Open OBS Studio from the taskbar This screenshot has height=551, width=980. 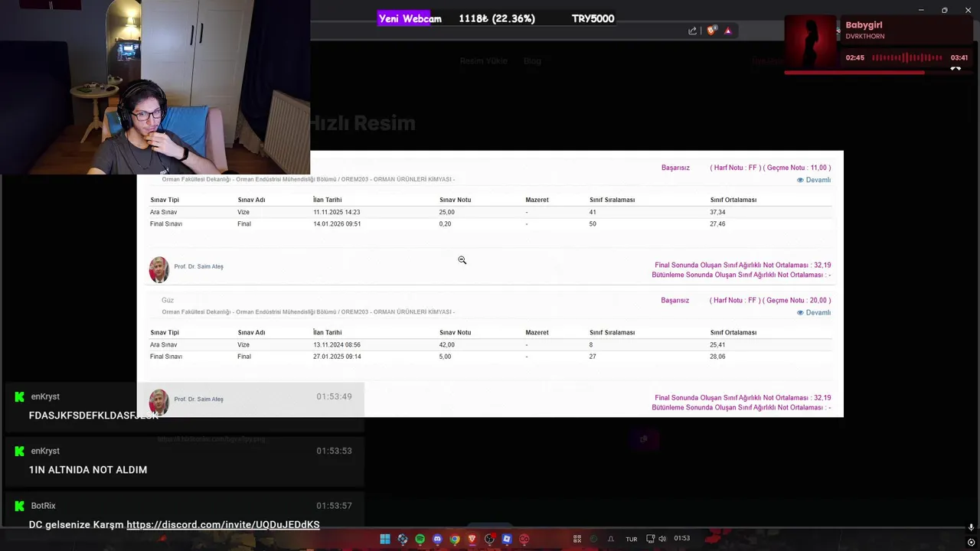(489, 539)
